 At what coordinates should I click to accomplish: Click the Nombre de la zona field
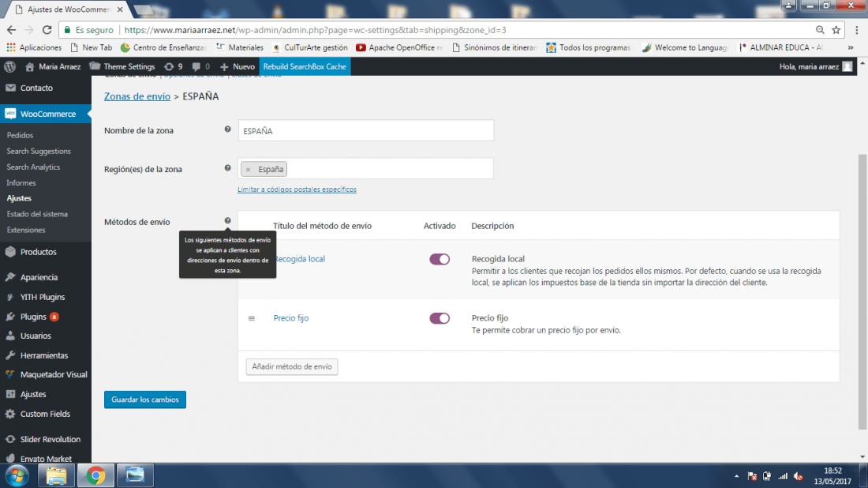[x=366, y=131]
